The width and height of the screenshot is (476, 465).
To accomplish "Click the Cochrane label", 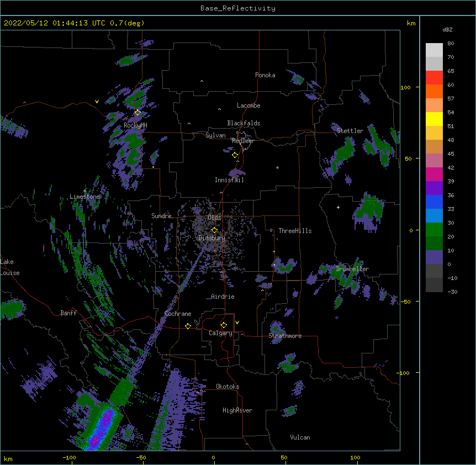I will click(178, 314).
